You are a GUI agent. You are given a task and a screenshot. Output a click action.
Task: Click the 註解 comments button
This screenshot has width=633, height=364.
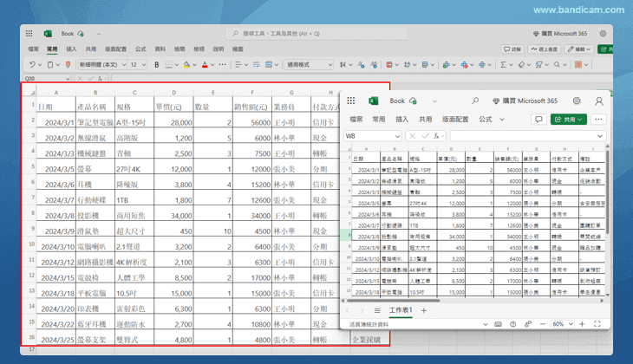pyautogui.click(x=512, y=49)
